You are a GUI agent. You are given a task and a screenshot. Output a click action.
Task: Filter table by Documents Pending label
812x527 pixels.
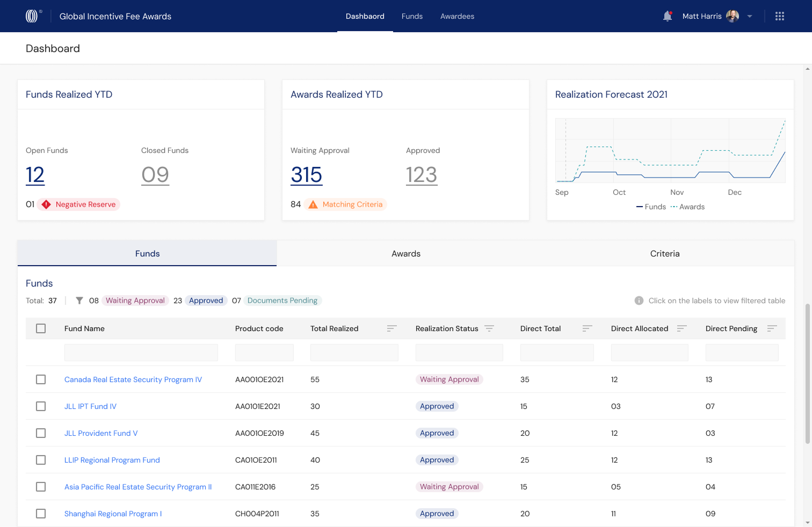point(282,301)
